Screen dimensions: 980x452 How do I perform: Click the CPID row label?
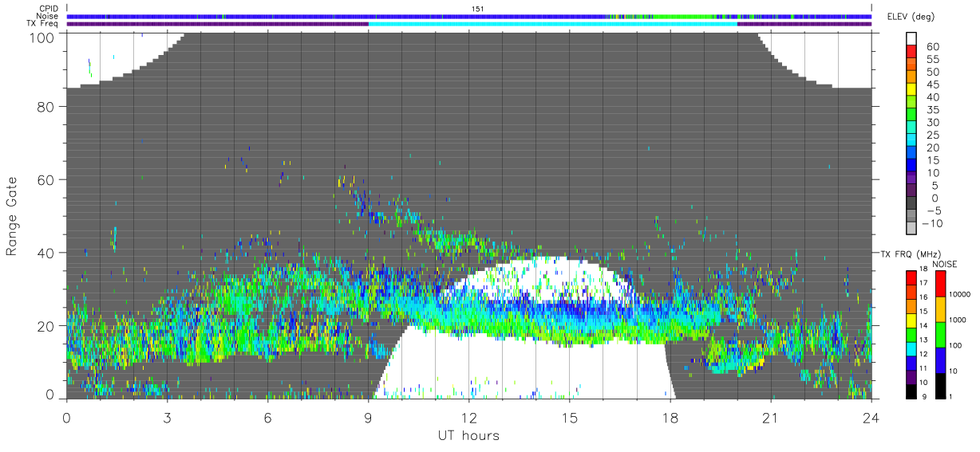(49, 8)
